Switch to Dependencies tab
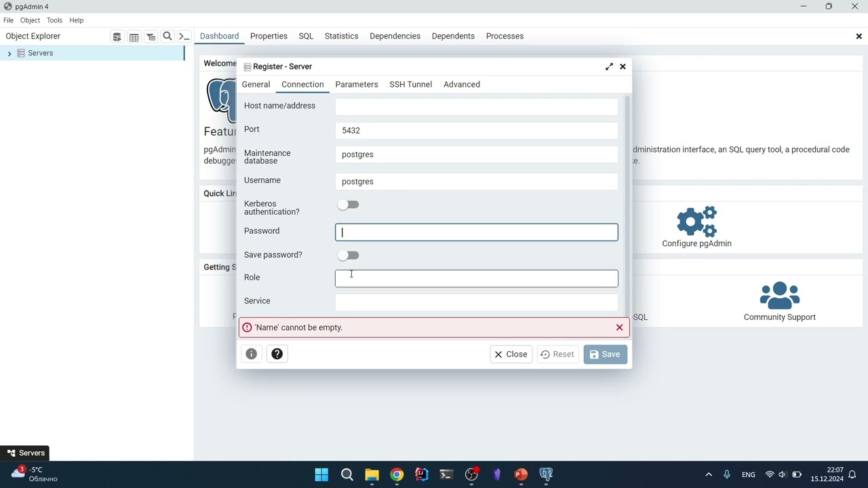 pyautogui.click(x=395, y=37)
